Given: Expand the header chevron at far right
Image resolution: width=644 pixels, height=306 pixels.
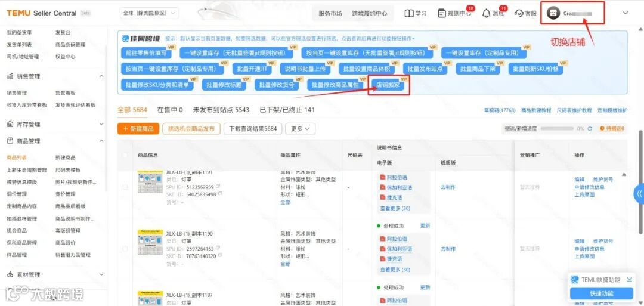Looking at the screenshot, I should (626, 13).
